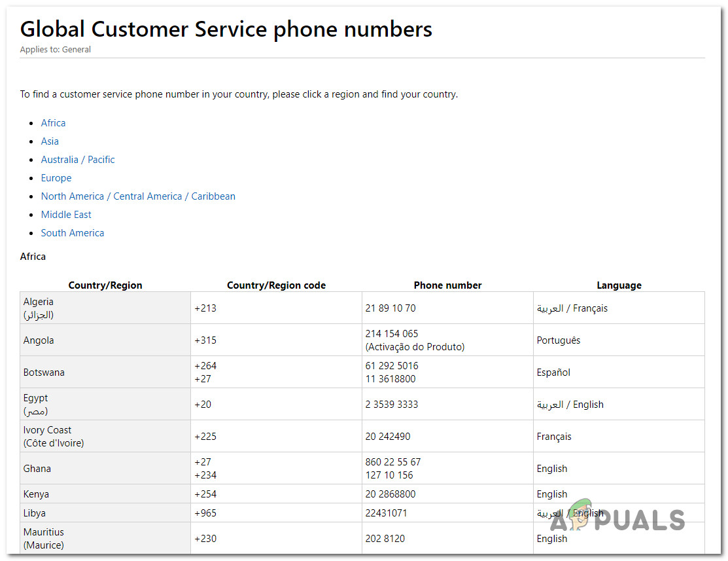Click the Botswana country cell

(x=45, y=372)
